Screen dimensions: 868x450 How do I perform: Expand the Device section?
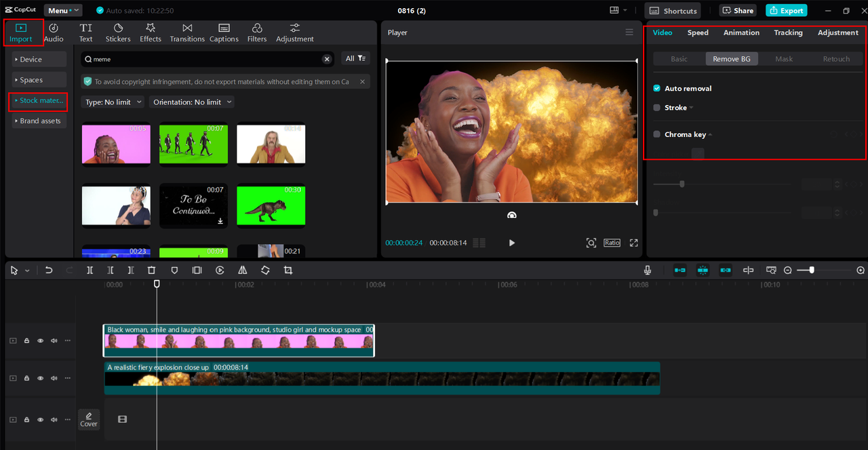[x=38, y=60]
